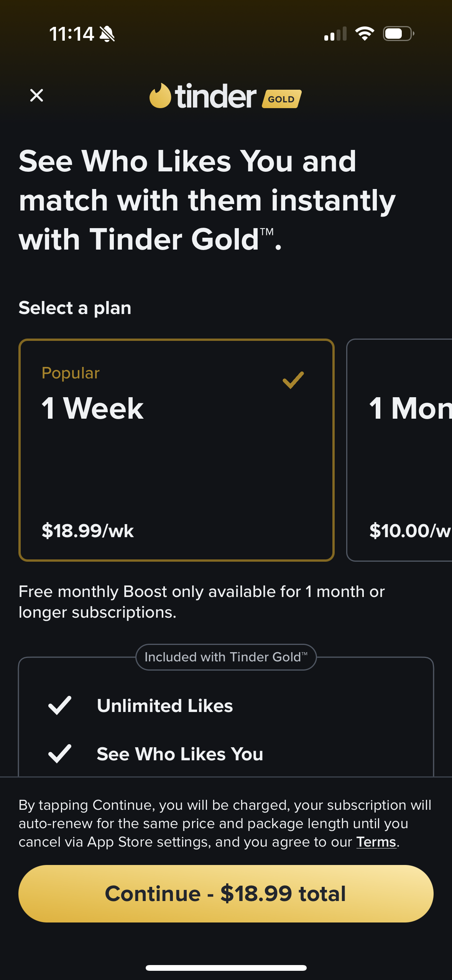The width and height of the screenshot is (452, 980).
Task: Tap the battery indicator icon
Action: click(x=398, y=34)
